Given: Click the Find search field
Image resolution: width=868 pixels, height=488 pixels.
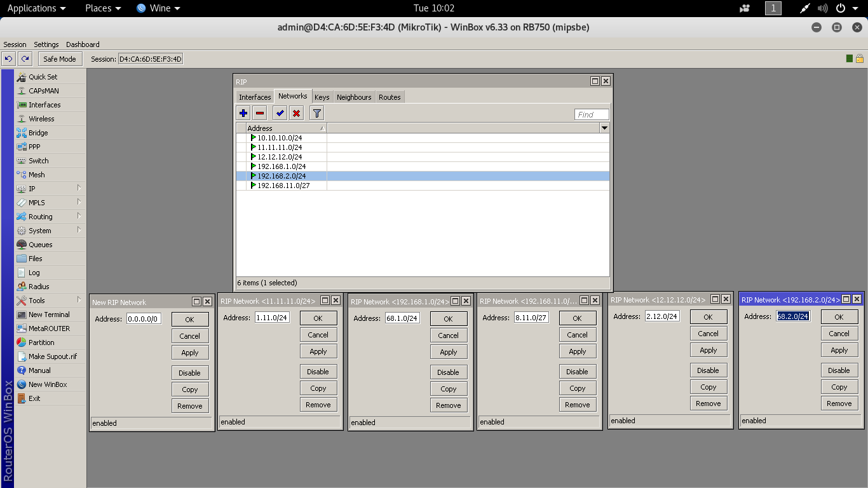Looking at the screenshot, I should (x=591, y=114).
